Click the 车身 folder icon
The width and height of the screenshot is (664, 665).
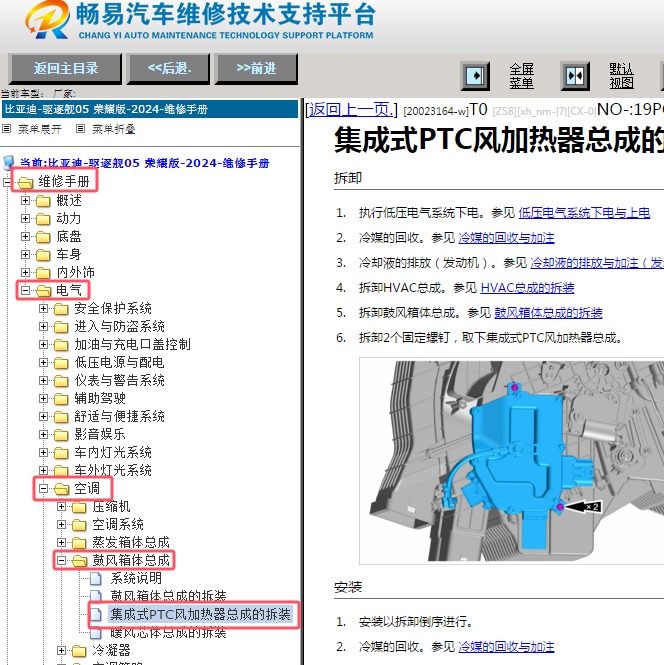[x=43, y=255]
